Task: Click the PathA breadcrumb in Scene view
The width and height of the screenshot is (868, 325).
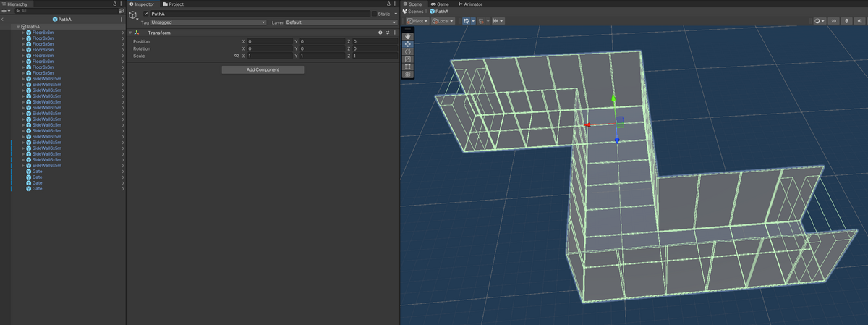Action: coord(439,12)
